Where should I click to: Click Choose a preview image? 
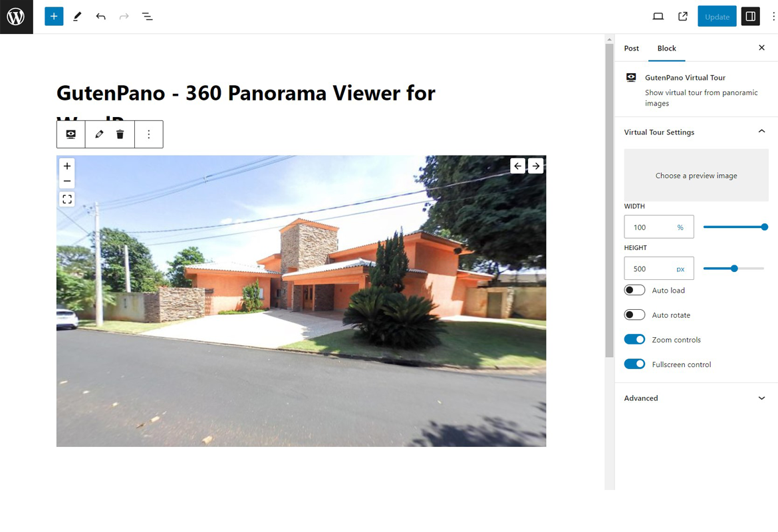click(x=696, y=175)
